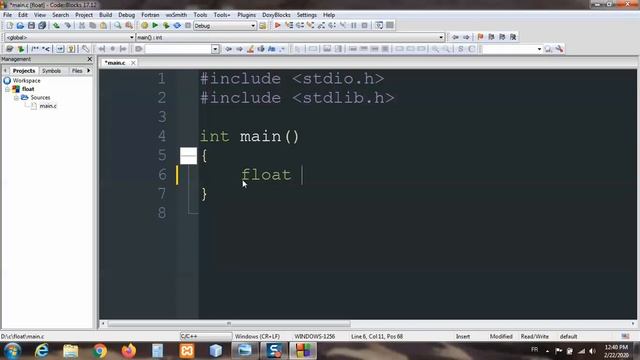Click the search text input field
This screenshot has width=640, height=360.
tap(178, 49)
